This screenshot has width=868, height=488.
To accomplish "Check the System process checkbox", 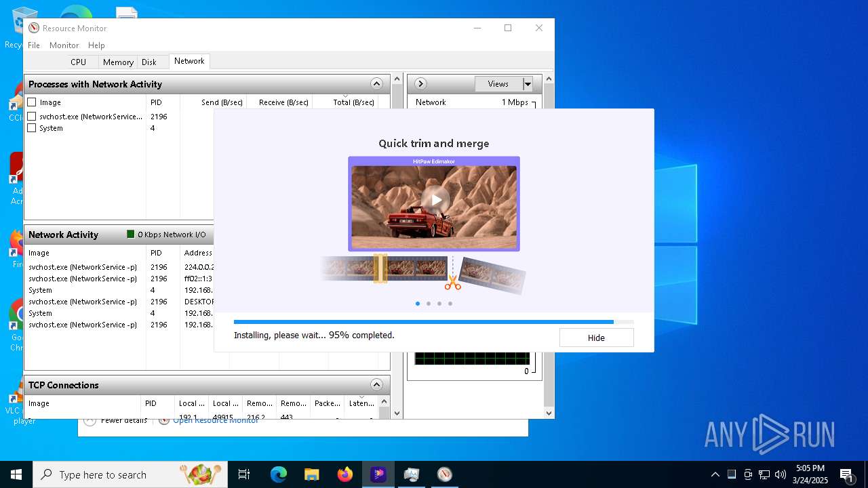I will click(32, 128).
